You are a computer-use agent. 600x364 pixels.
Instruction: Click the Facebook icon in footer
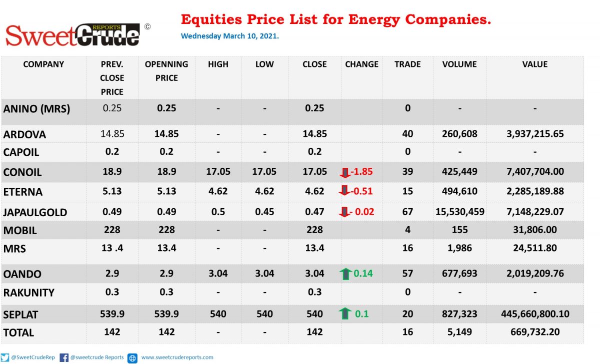click(64, 358)
